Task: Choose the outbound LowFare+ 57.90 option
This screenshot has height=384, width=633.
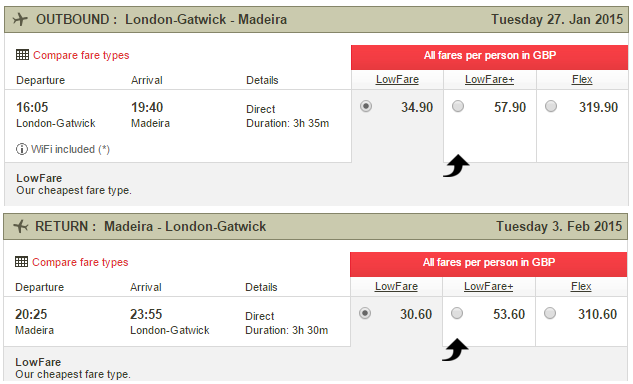Action: click(x=458, y=106)
